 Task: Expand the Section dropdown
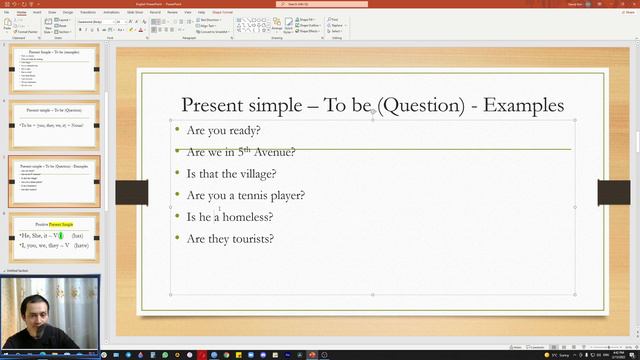click(63, 32)
